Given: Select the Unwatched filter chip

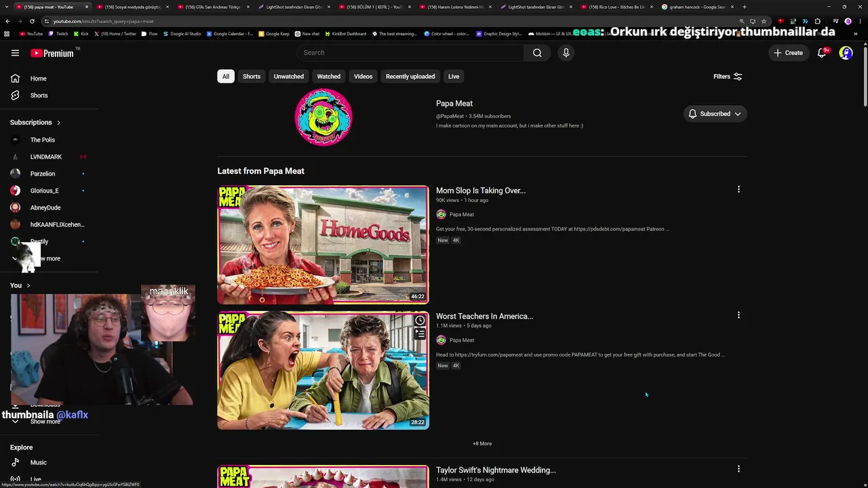Looking at the screenshot, I should 289,77.
